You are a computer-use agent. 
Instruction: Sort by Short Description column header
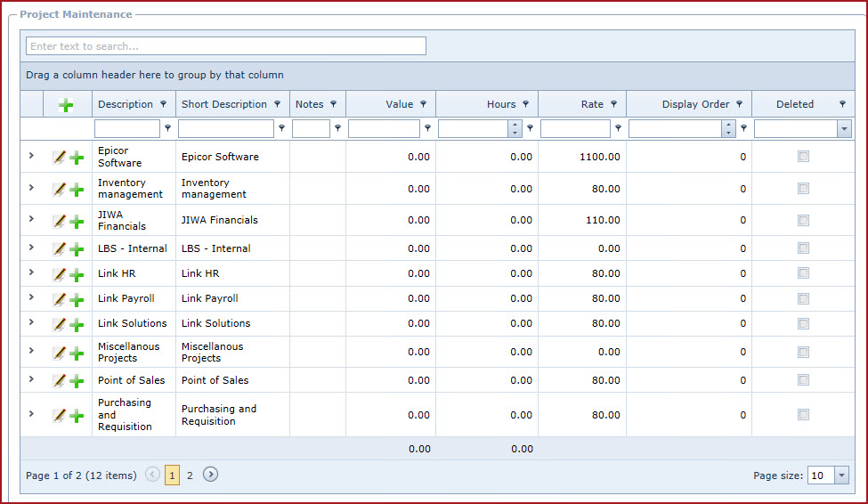[x=224, y=104]
